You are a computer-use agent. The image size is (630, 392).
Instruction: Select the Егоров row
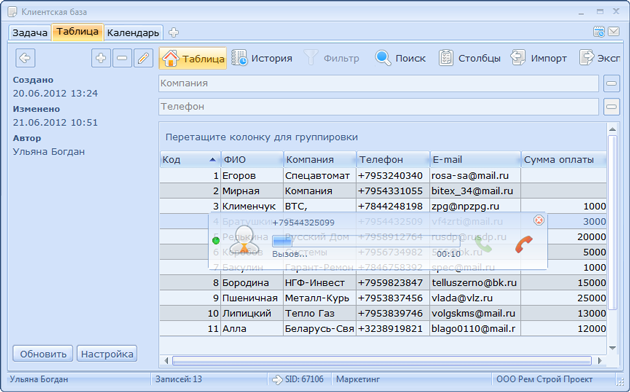click(x=383, y=176)
